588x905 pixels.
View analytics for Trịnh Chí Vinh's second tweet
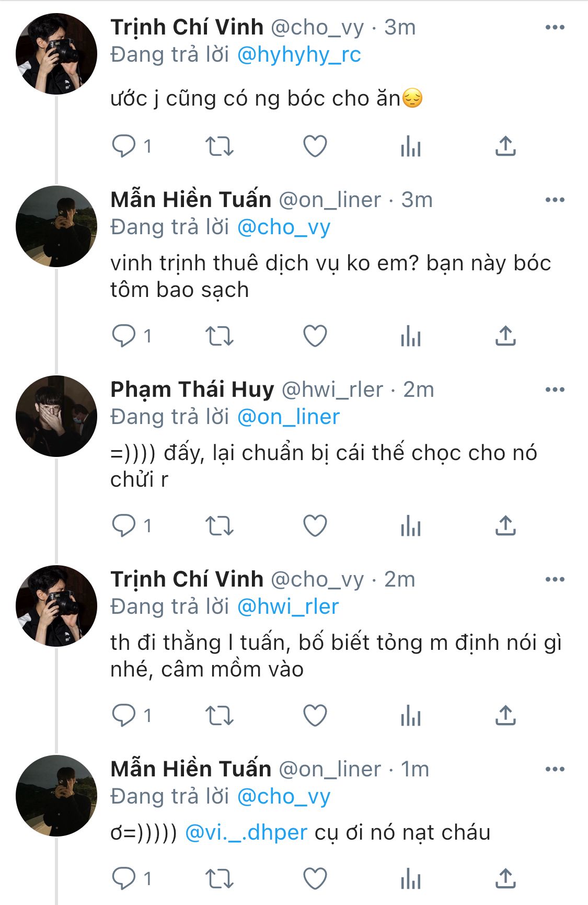click(410, 716)
